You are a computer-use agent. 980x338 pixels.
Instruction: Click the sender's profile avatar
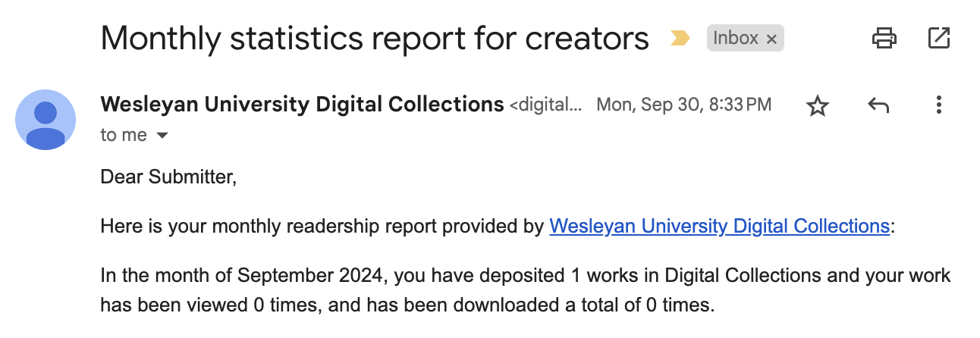pyautogui.click(x=46, y=120)
